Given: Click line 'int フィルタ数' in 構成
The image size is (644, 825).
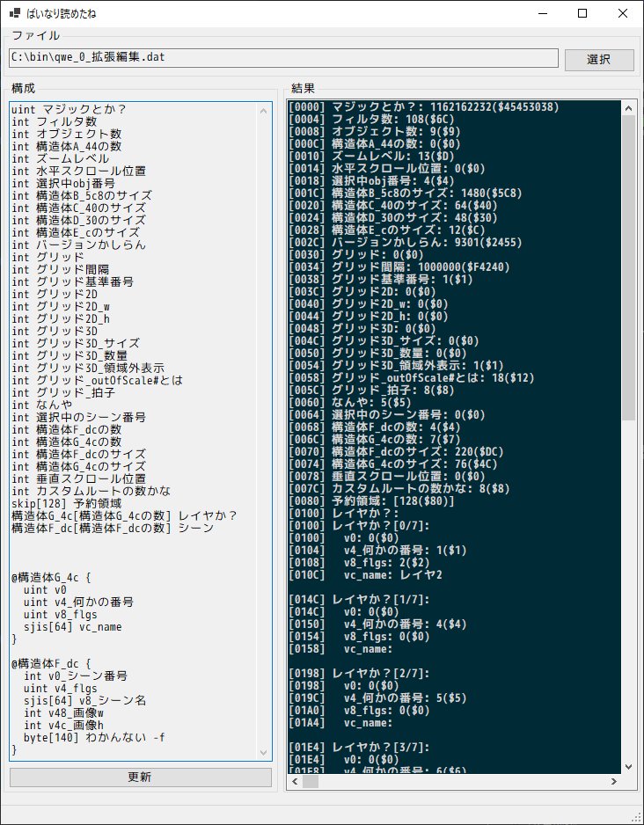Looking at the screenshot, I should (x=55, y=121).
